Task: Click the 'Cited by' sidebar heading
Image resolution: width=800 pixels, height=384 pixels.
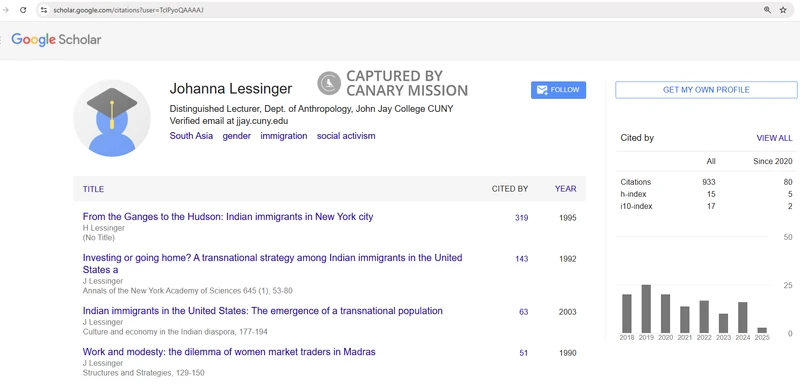Action: click(637, 138)
